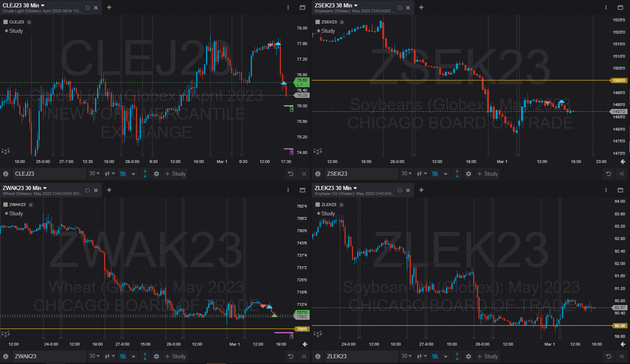The height and width of the screenshot is (364, 630).
Task: Jump to latest bar on ZSEK23 chart
Action: coord(623,162)
